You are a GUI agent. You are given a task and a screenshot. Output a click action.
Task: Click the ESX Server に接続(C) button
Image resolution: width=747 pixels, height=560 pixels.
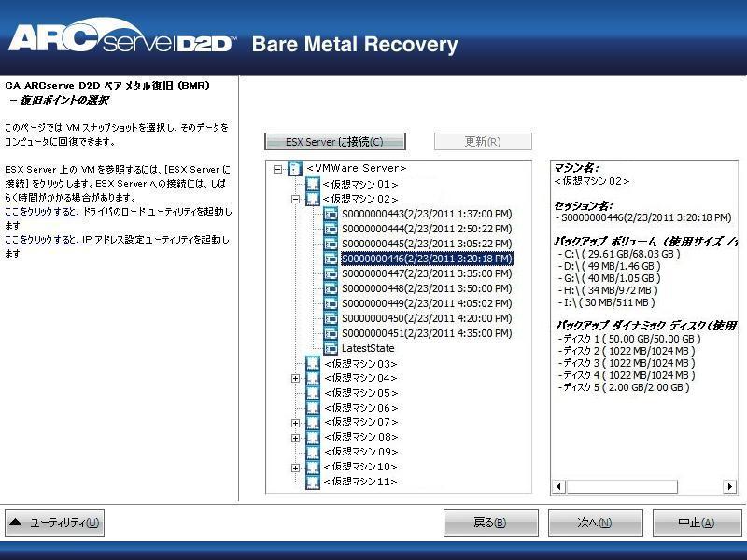tap(335, 142)
